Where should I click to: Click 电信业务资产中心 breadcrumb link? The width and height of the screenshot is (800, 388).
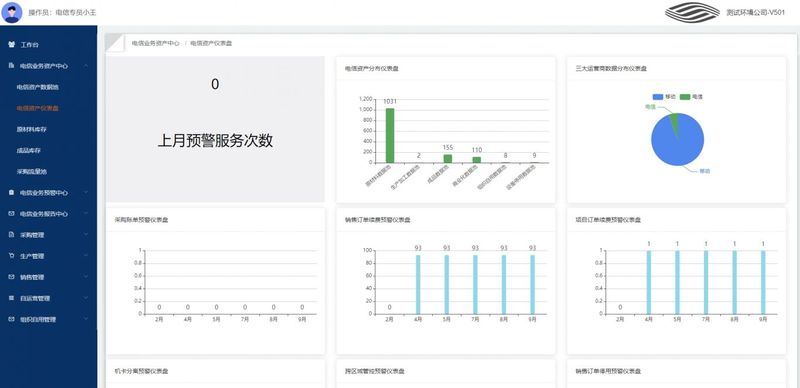(156, 43)
